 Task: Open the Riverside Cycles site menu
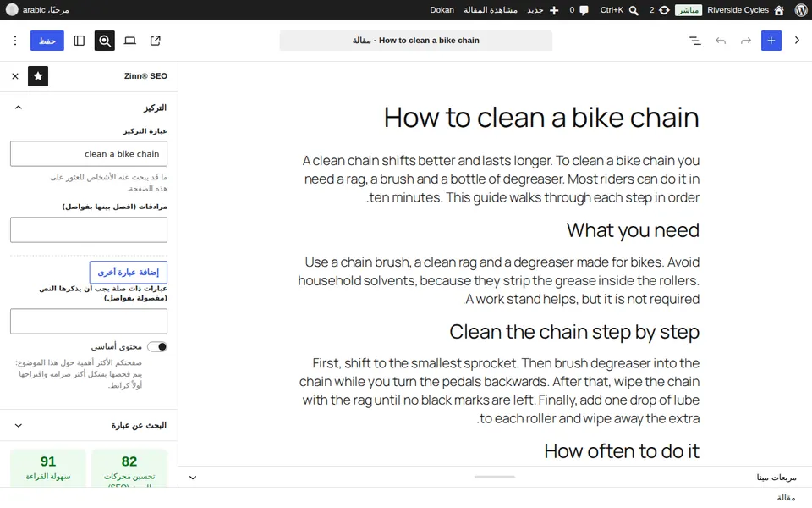tap(738, 10)
